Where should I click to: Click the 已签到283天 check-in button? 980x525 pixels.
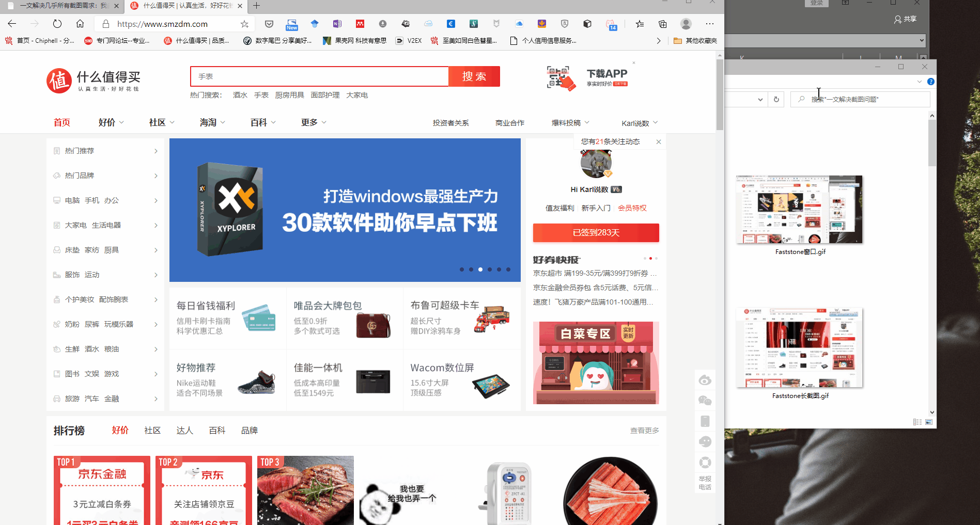596,233
